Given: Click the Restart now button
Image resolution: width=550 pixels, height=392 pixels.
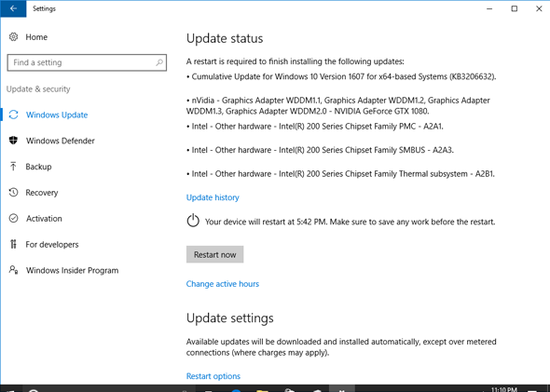Looking at the screenshot, I should (214, 254).
